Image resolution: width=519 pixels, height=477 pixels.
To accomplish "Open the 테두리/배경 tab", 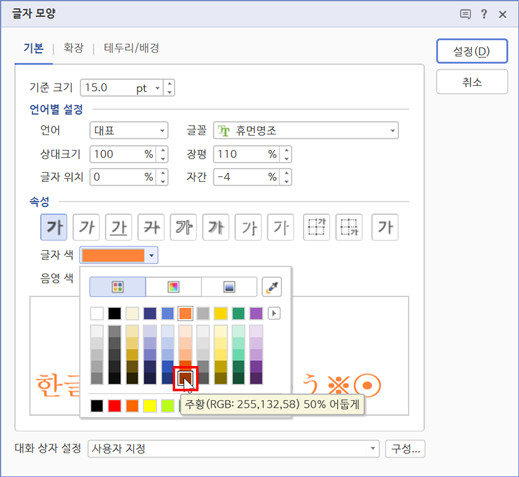I will (x=131, y=48).
